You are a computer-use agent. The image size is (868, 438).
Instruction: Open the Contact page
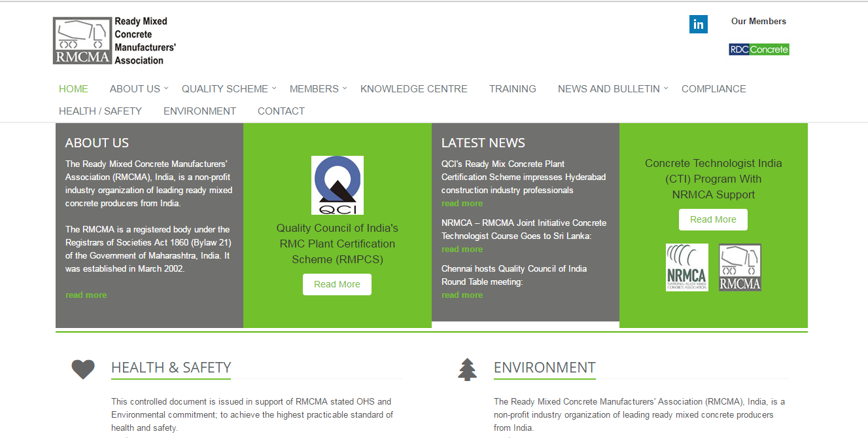(281, 111)
